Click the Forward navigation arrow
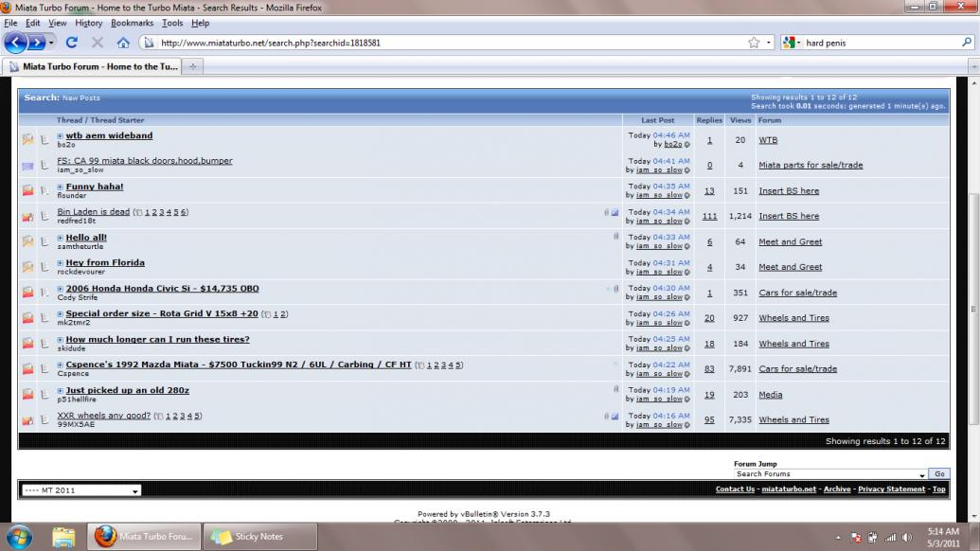980x551 pixels. coord(37,43)
